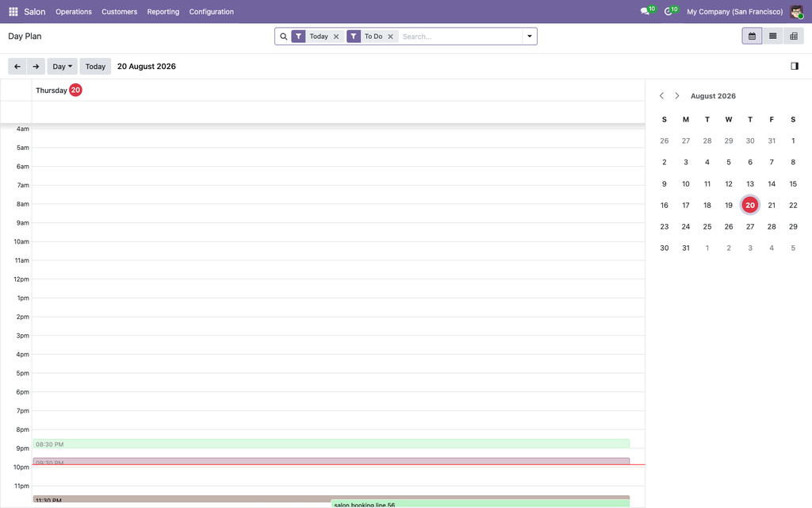The width and height of the screenshot is (812, 508).
Task: Switch to pivot table view
Action: click(793, 37)
